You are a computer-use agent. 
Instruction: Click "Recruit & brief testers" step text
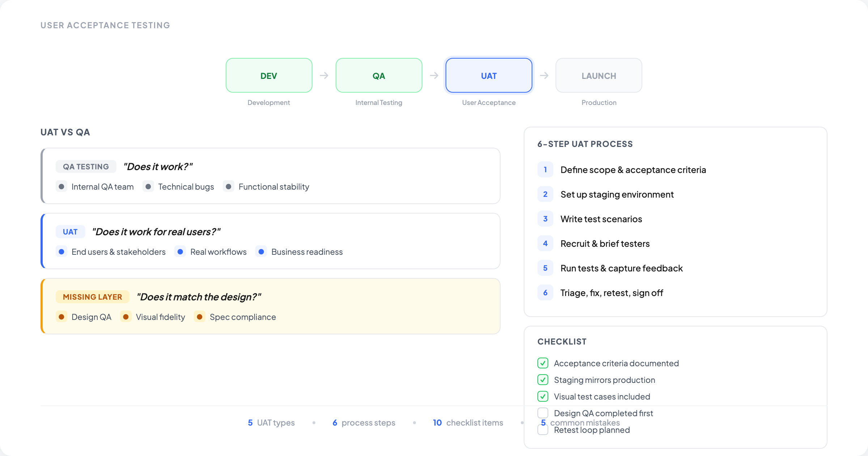605,244
